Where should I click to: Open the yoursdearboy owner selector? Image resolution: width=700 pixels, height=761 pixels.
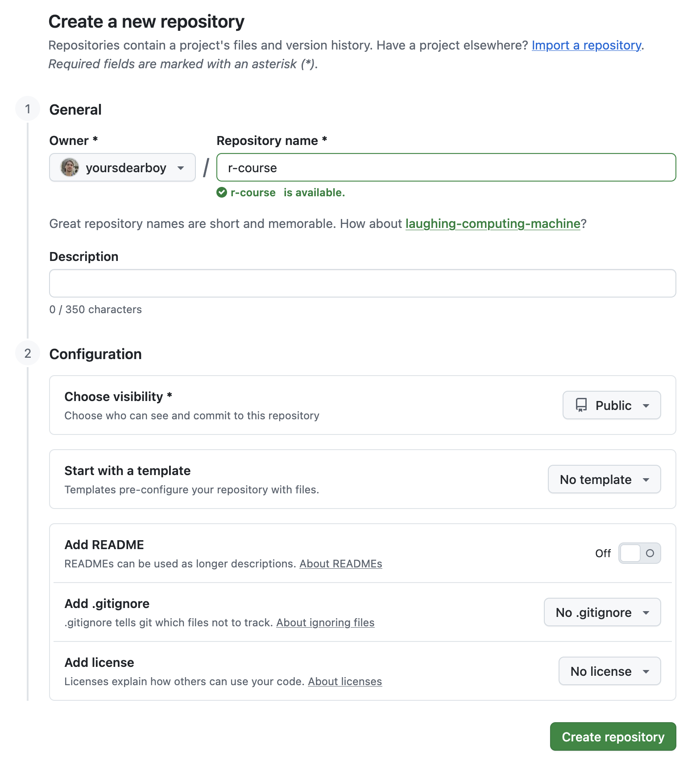(122, 167)
